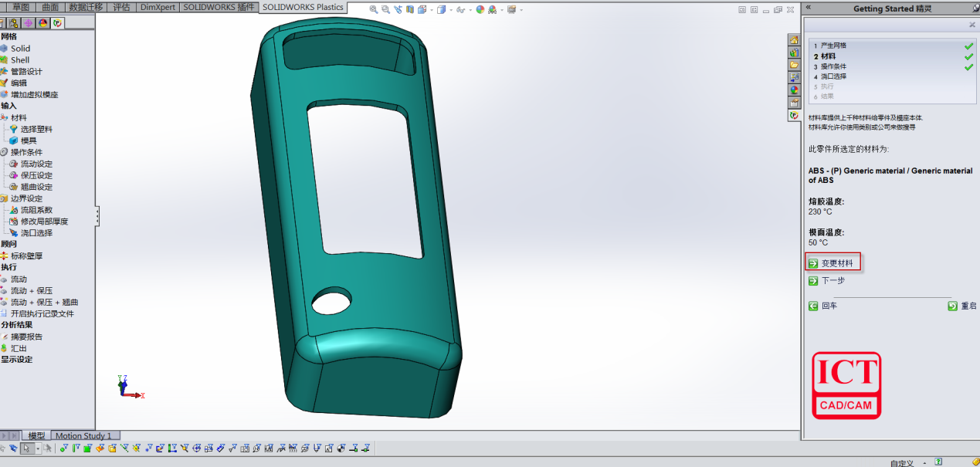Select step 4 浇口选择 in wizard list

click(833, 76)
